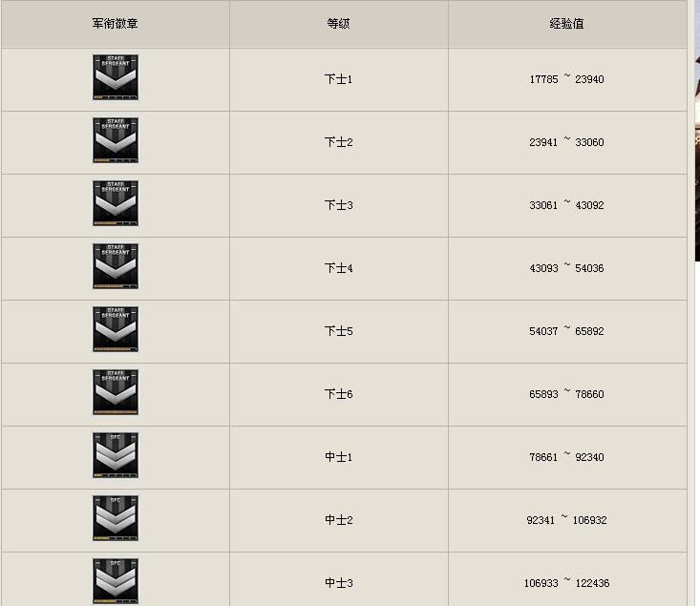Click the 中士2 SFC badge icon
The image size is (700, 606).
(116, 518)
